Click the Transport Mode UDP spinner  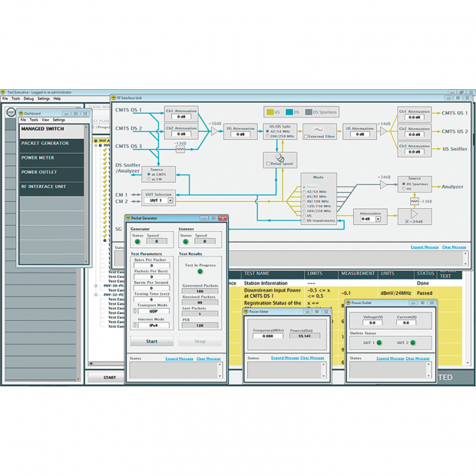135,312
